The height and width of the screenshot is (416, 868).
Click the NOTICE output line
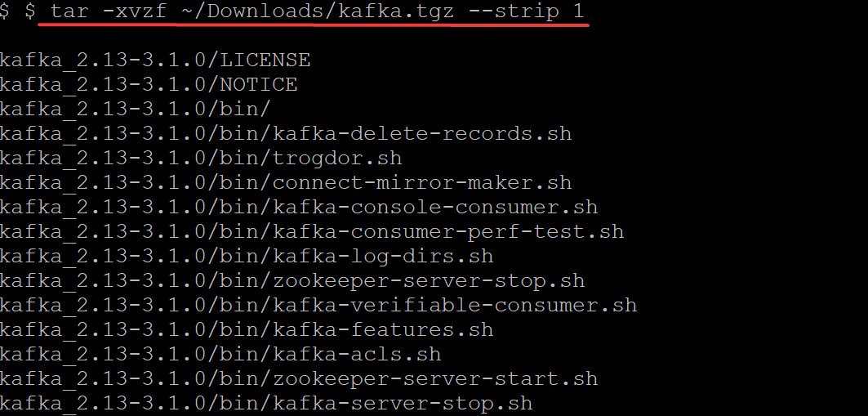[149, 84]
